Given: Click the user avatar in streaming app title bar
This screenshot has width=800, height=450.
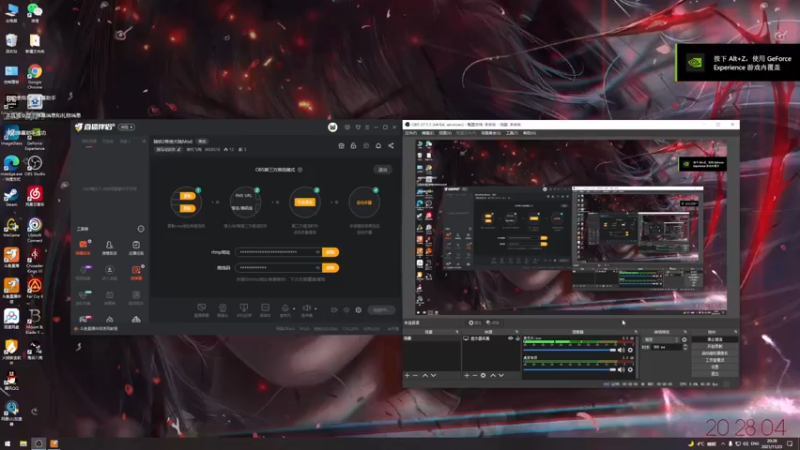Looking at the screenshot, I should click(x=332, y=127).
